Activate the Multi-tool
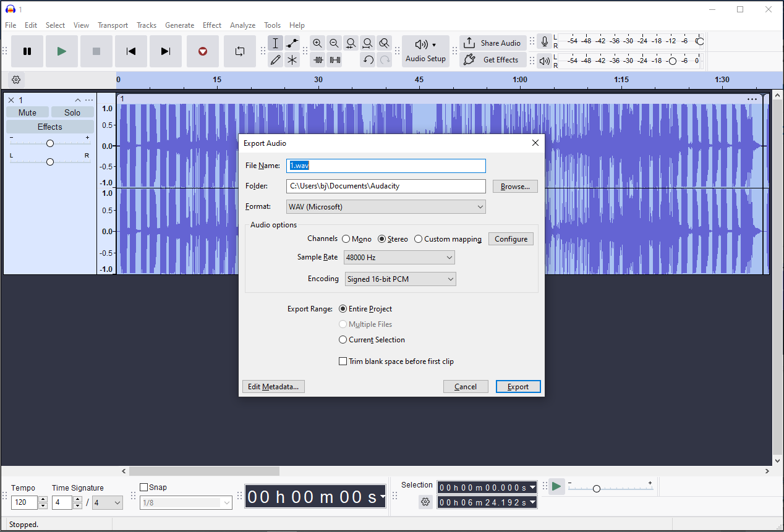The image size is (784, 532). pos(292,60)
